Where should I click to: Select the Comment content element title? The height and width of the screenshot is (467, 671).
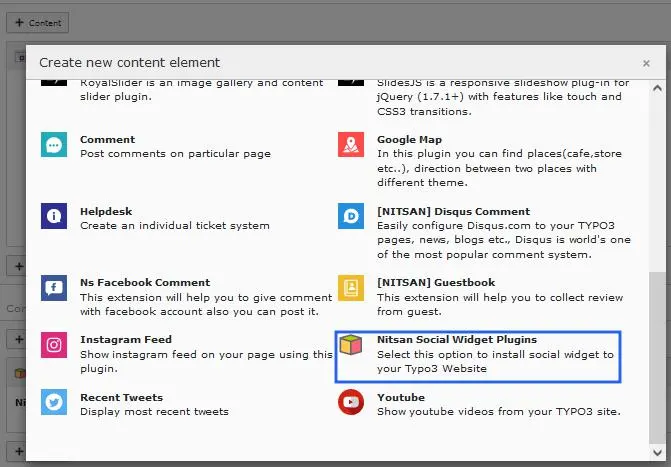[107, 140]
